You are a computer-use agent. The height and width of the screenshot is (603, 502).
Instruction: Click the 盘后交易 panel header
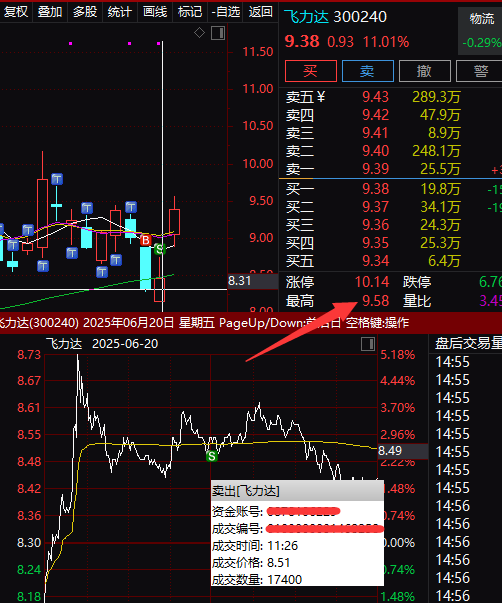tap(468, 343)
